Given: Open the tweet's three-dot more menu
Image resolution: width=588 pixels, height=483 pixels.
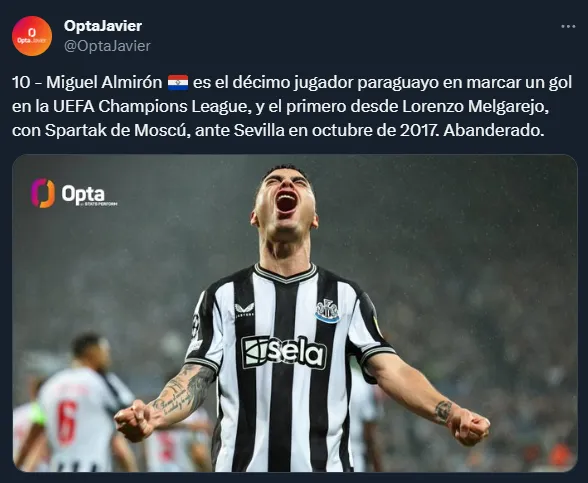Looking at the screenshot, I should [x=568, y=26].
